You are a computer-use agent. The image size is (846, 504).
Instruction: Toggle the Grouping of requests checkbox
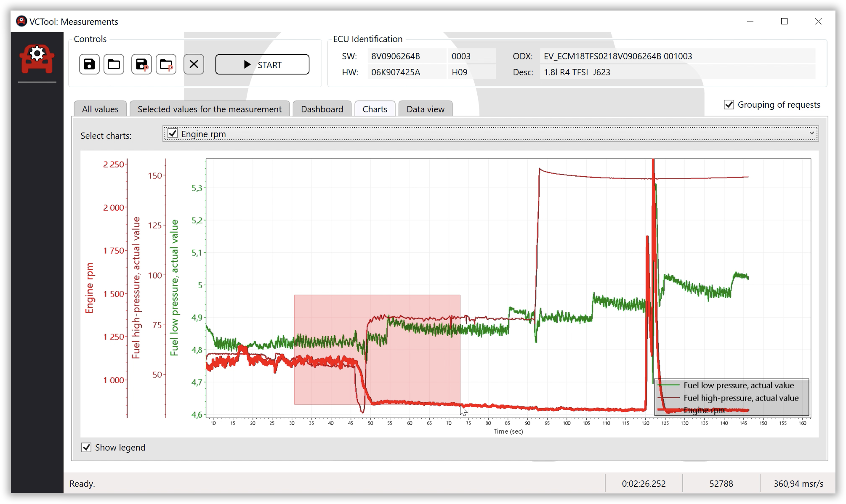click(729, 105)
